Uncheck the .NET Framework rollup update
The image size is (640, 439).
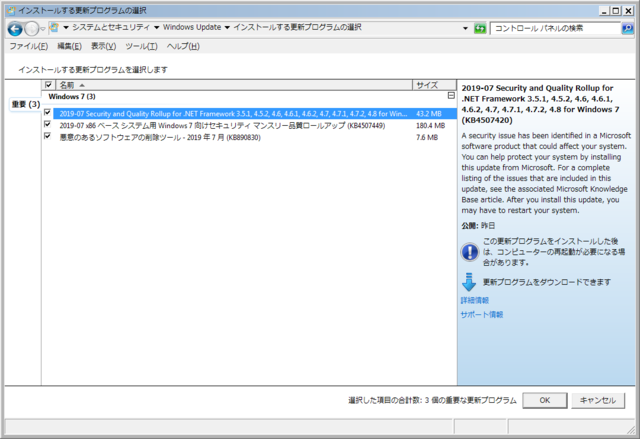47,112
